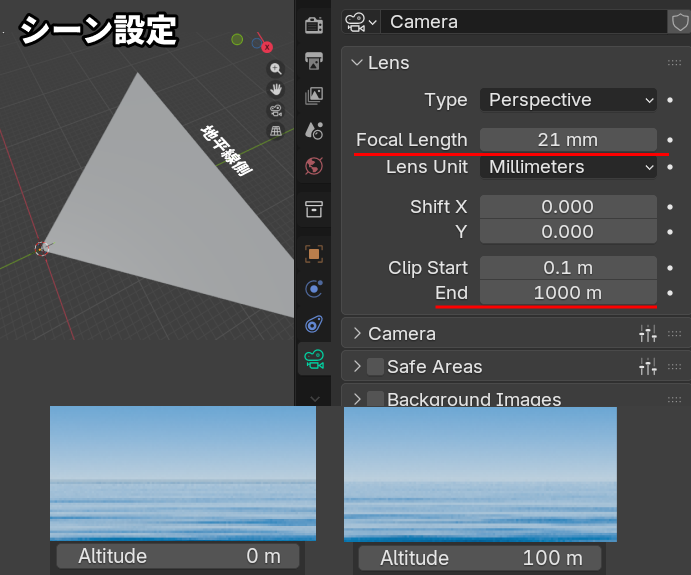Viewport: 691px width, 575px height.
Task: Open the Render properties tab
Action: click(314, 25)
